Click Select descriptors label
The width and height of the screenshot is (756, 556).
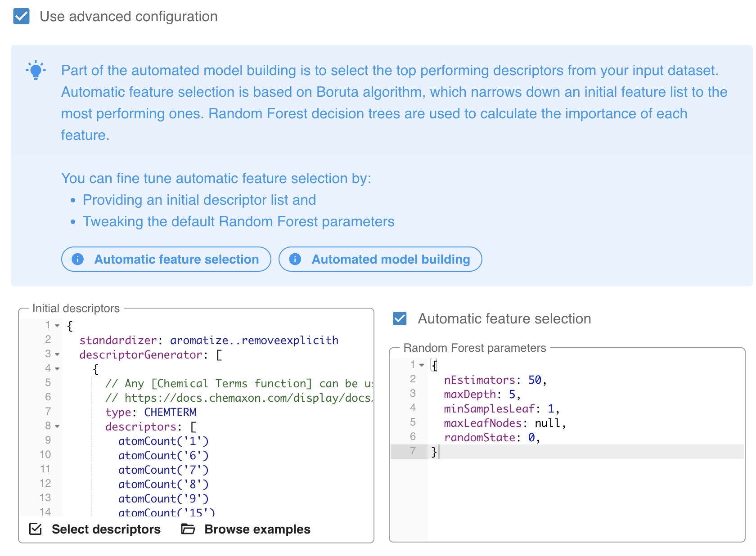click(x=106, y=529)
